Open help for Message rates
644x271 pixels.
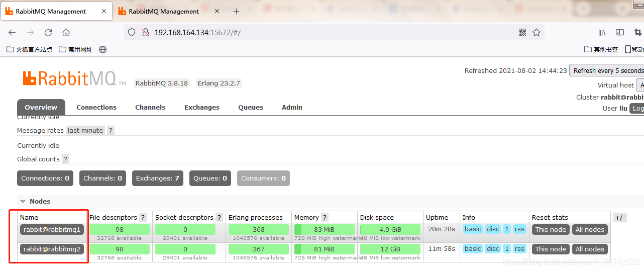tap(111, 130)
